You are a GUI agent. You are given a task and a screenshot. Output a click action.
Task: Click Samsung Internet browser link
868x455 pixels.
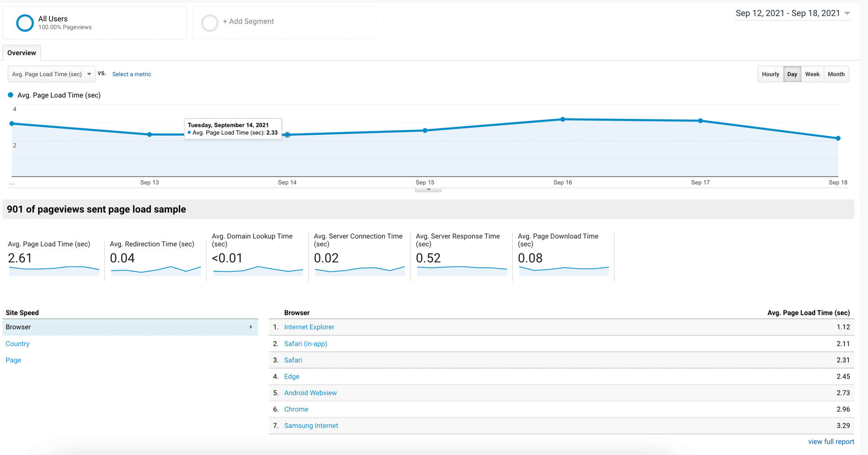click(x=311, y=426)
